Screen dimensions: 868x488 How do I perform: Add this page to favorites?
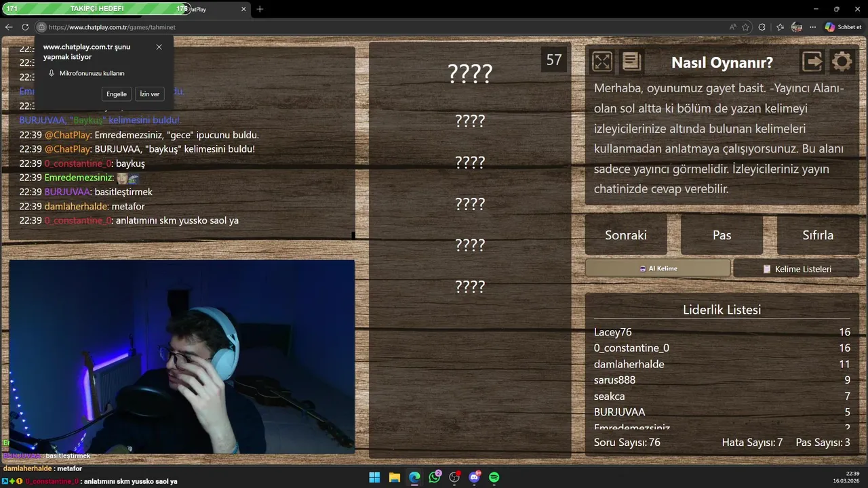point(746,27)
